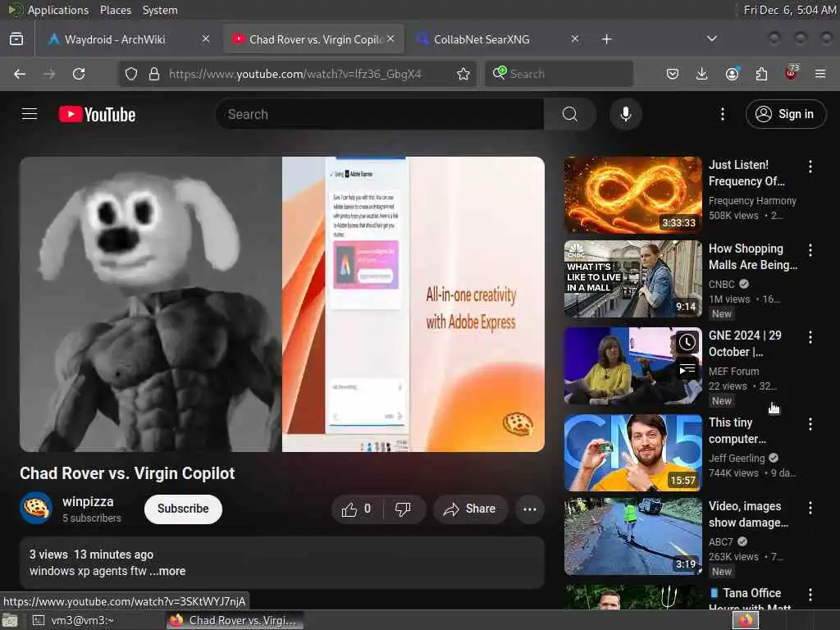Open options for Just Listen video
The width and height of the screenshot is (840, 630).
[810, 167]
